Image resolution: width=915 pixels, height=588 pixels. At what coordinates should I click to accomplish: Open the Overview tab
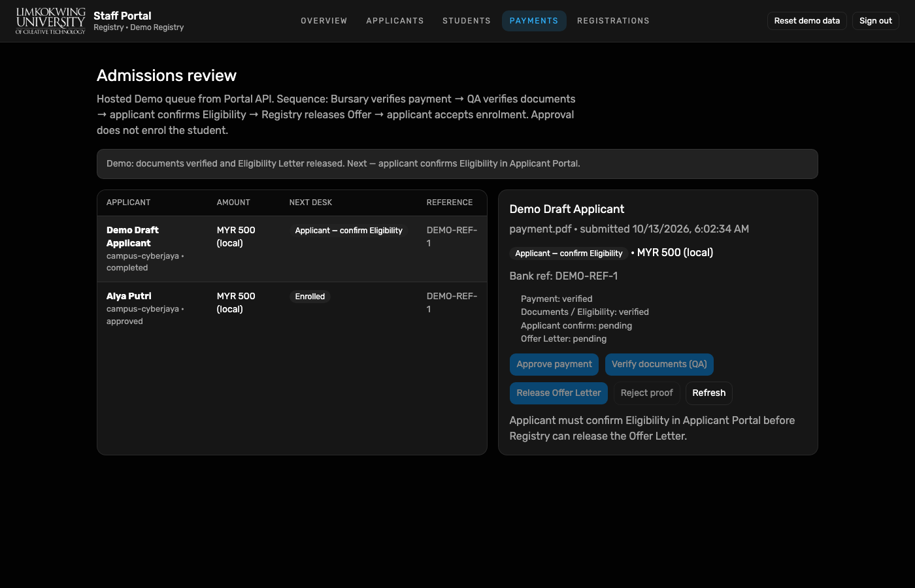[x=324, y=21]
